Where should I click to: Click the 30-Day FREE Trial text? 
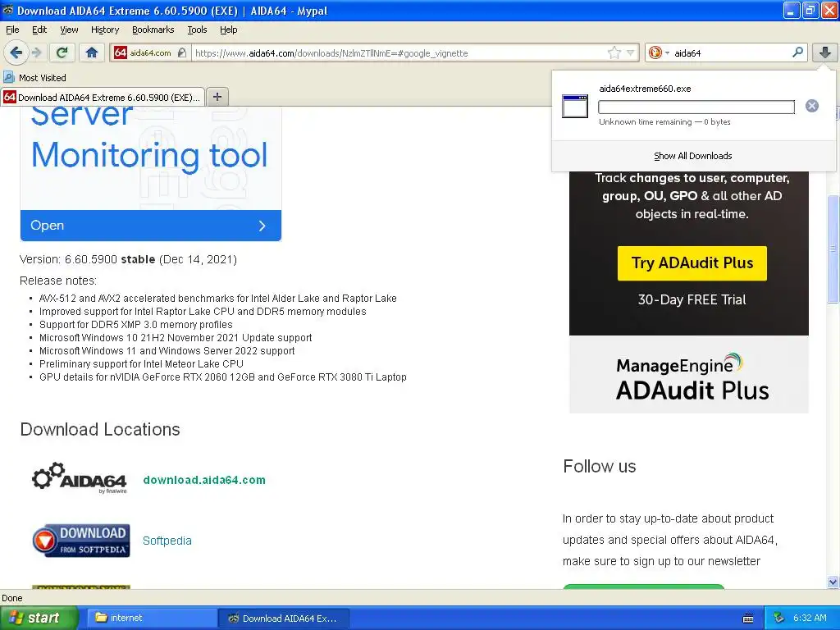coord(692,299)
